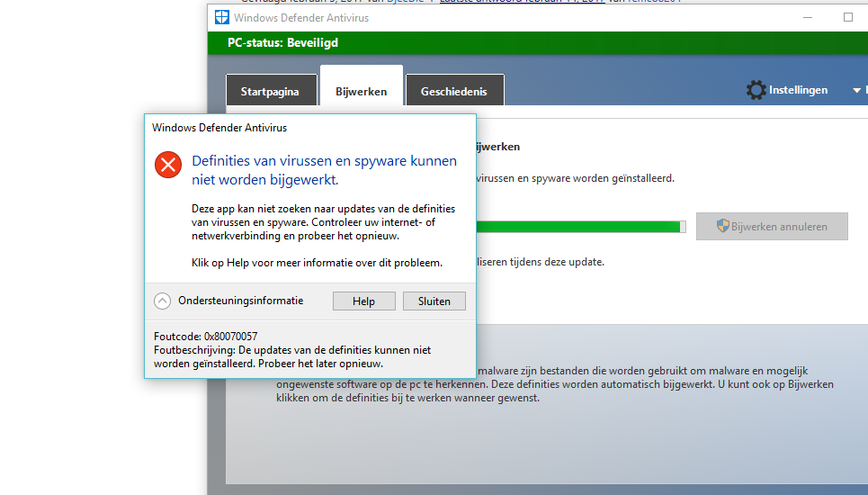This screenshot has width=868, height=495.
Task: Open Instellingen via the gear icon
Action: point(756,90)
